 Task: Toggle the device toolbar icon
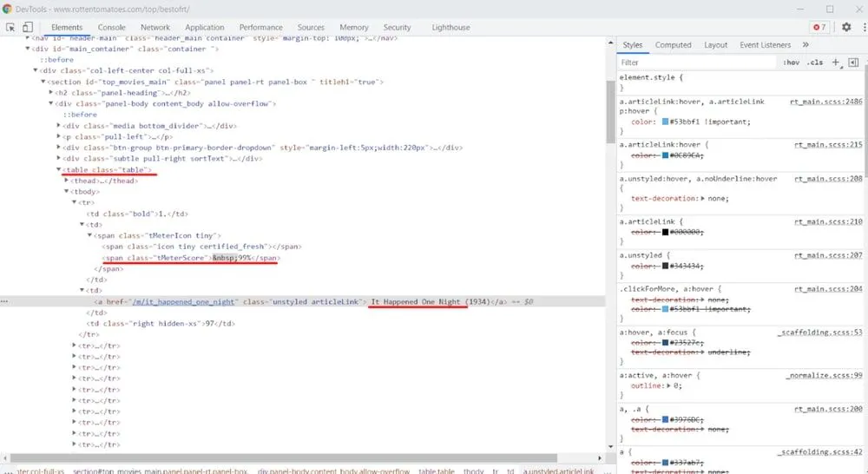click(x=27, y=27)
